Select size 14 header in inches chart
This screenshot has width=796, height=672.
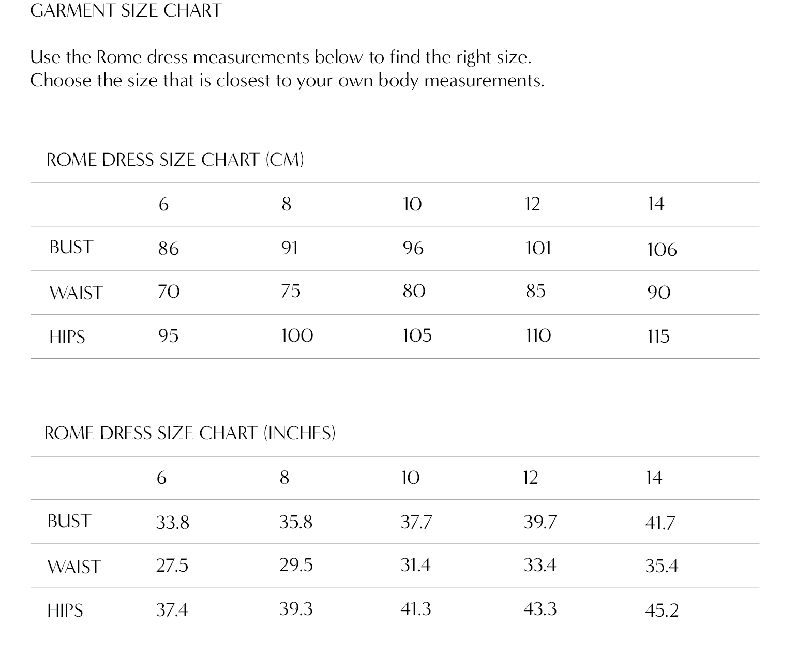(654, 477)
